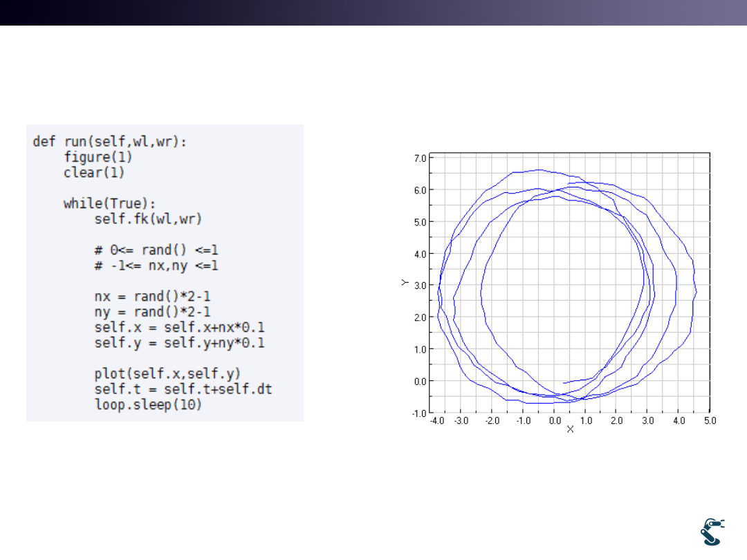Viewport: 747px width, 560px height.
Task: Click the 'figure(1)' code line
Action: [98, 157]
